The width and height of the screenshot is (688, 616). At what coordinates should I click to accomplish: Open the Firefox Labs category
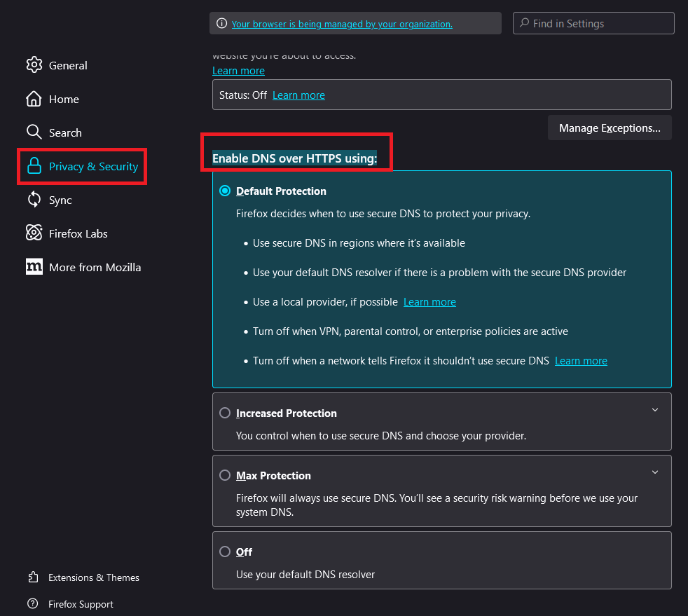click(x=78, y=234)
